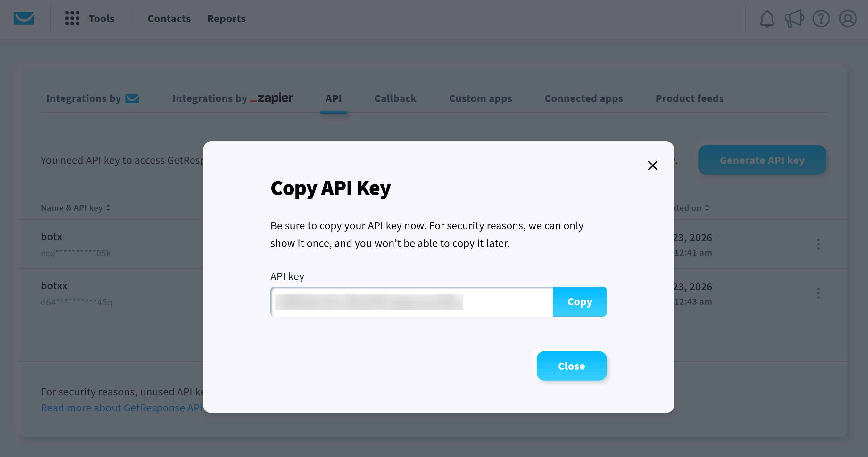Screen dimensions: 868x457
Task: Click the masked key ecq**********05k
Action: (76, 253)
